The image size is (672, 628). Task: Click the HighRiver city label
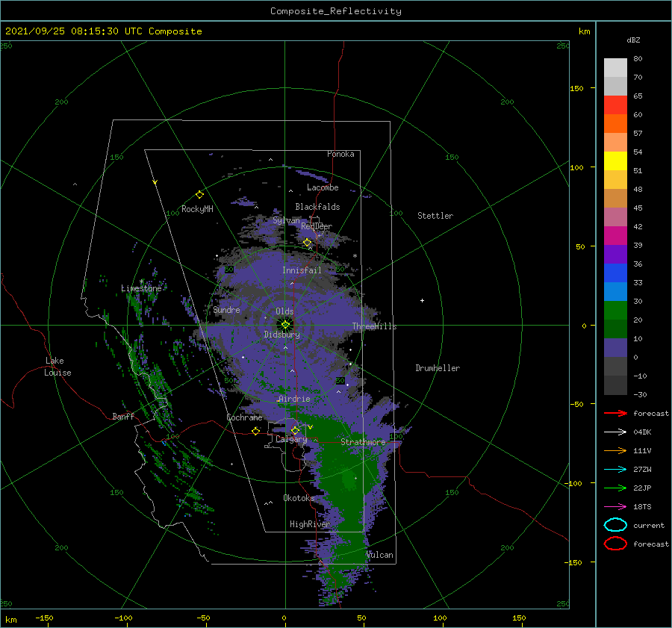pos(310,524)
